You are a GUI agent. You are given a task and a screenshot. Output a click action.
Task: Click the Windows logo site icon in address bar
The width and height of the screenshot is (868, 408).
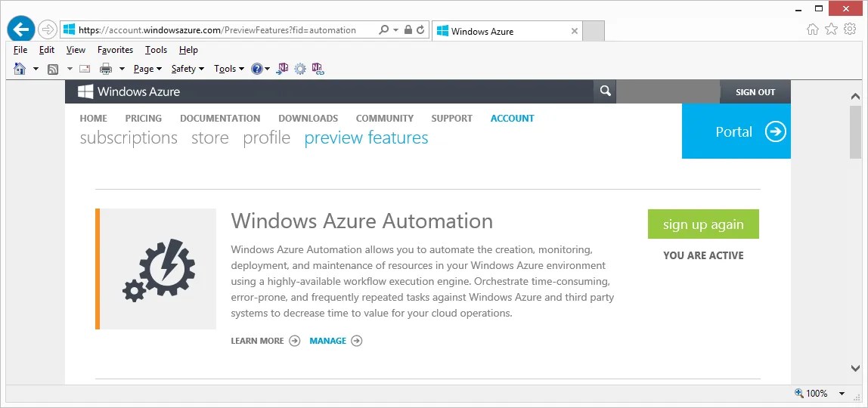pos(70,30)
